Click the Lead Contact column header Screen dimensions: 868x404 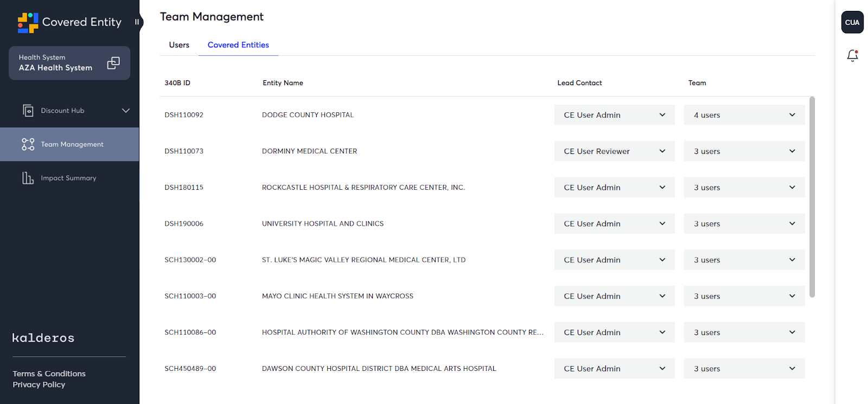click(579, 83)
